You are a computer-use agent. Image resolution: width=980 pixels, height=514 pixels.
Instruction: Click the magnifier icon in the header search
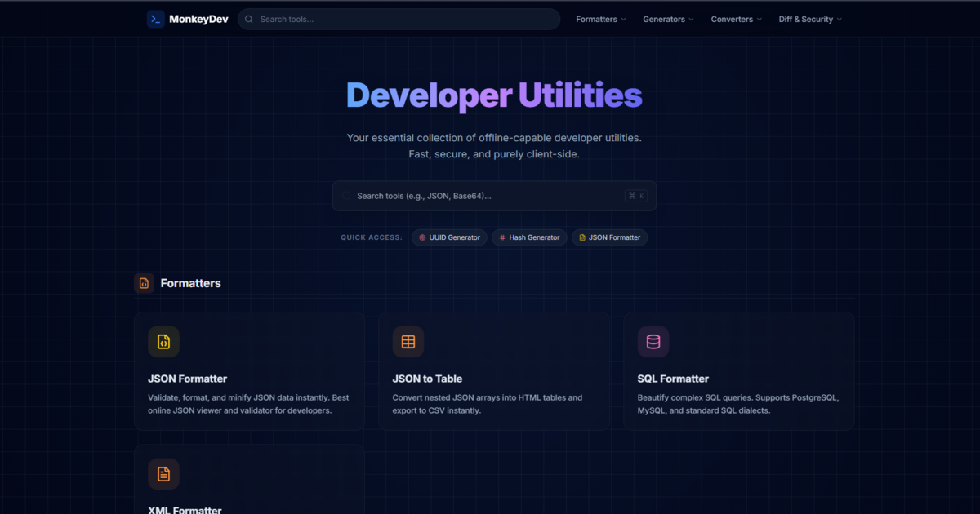[x=249, y=20]
